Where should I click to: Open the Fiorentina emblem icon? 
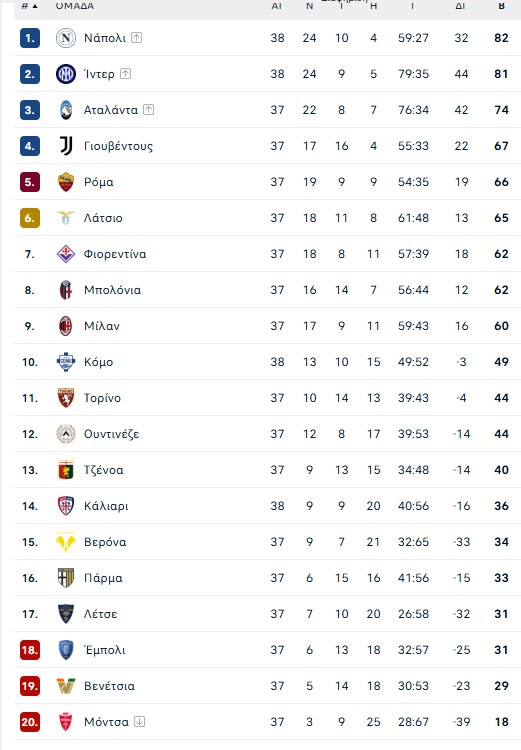tap(66, 254)
